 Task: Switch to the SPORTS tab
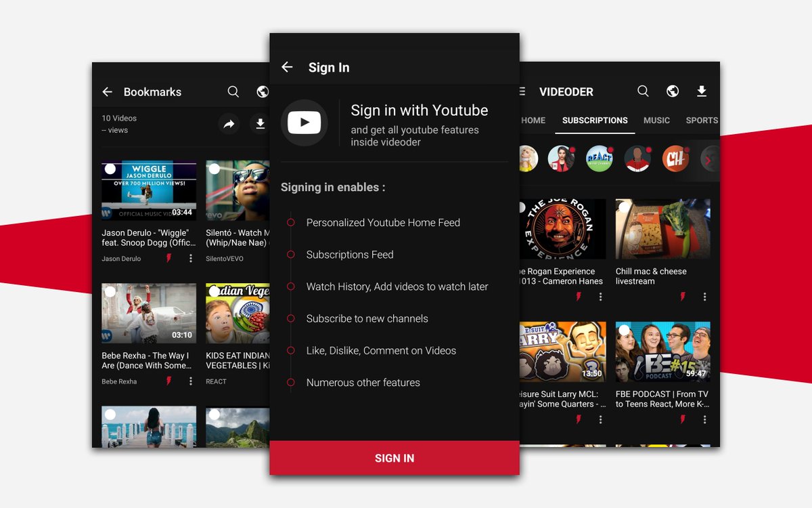702,121
